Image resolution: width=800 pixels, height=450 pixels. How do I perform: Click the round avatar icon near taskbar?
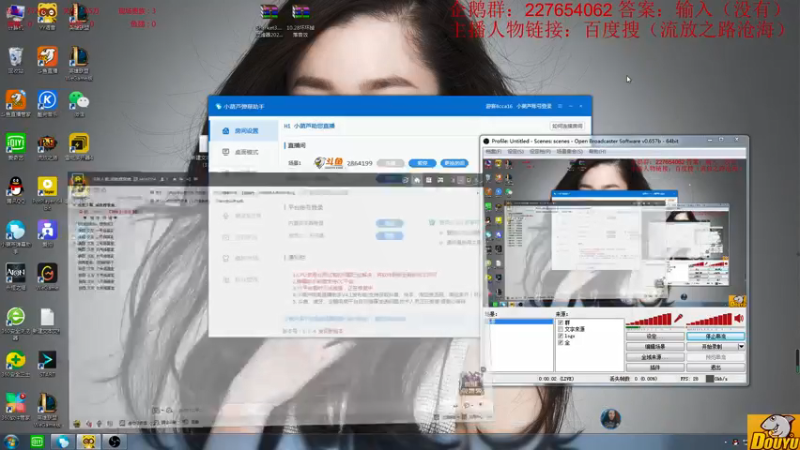click(x=610, y=418)
